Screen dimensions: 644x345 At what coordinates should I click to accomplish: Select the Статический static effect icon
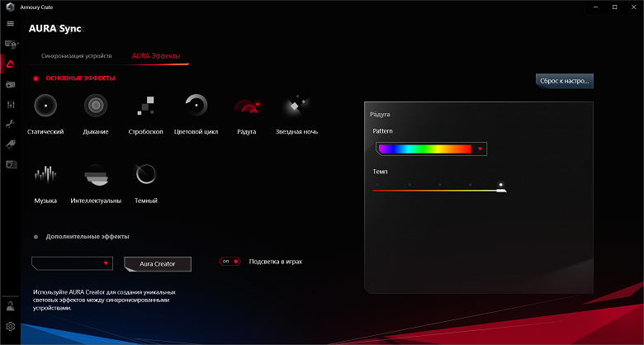[x=45, y=106]
